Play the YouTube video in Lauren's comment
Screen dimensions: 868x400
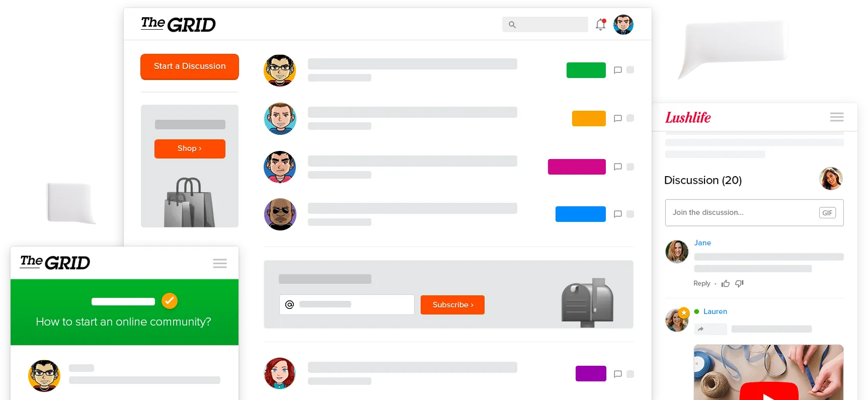click(768, 392)
